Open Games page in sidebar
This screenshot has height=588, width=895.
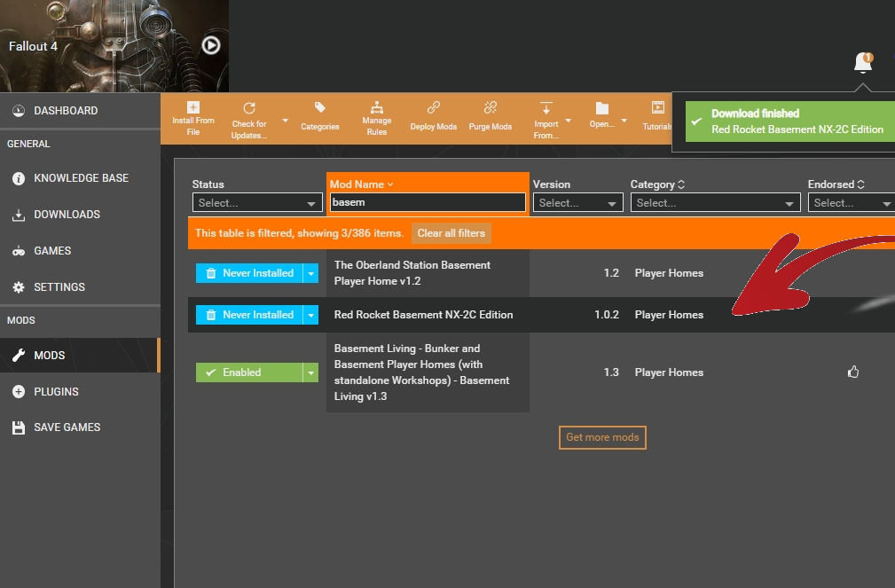click(80, 251)
